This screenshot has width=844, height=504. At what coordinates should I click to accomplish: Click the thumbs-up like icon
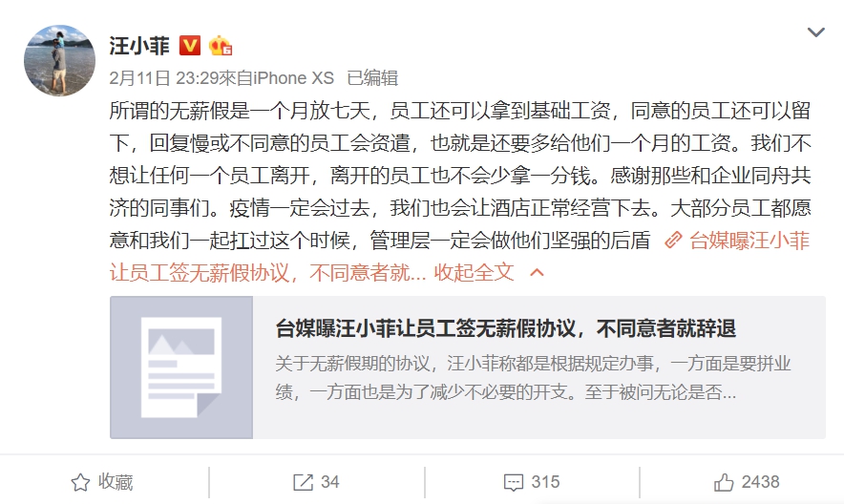(724, 482)
